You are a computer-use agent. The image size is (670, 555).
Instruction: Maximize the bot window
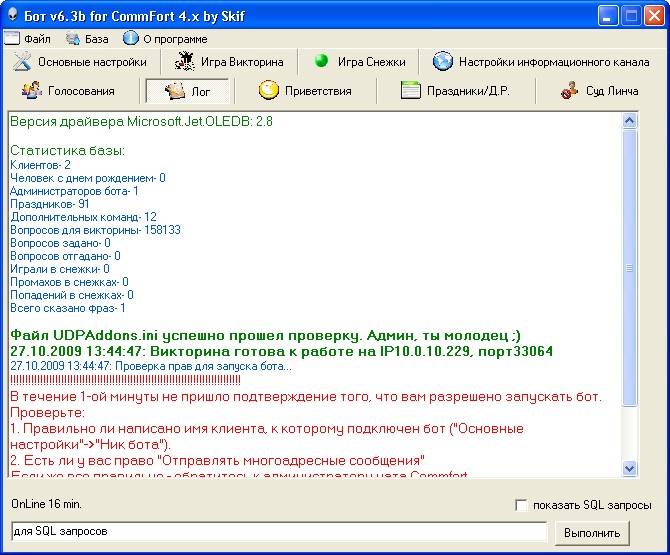coord(632,15)
